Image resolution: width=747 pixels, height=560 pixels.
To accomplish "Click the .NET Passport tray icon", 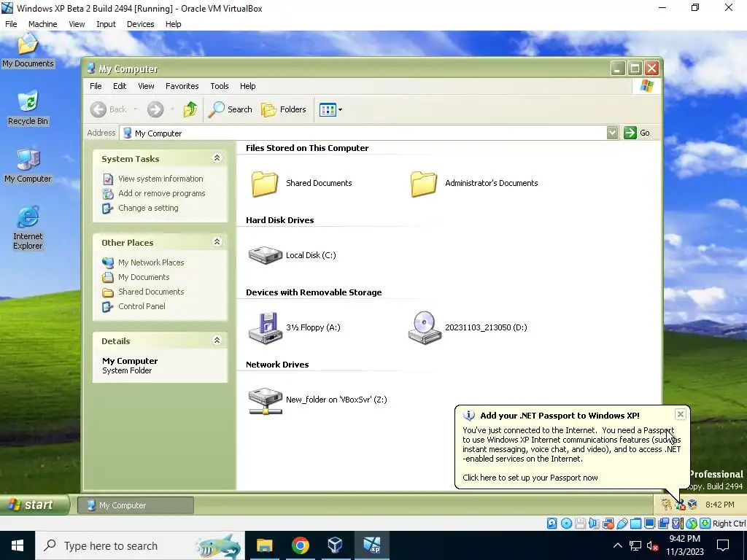I will pos(679,505).
